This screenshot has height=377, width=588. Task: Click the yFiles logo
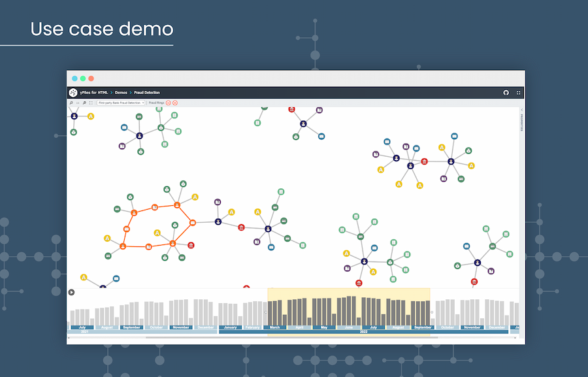pyautogui.click(x=73, y=93)
